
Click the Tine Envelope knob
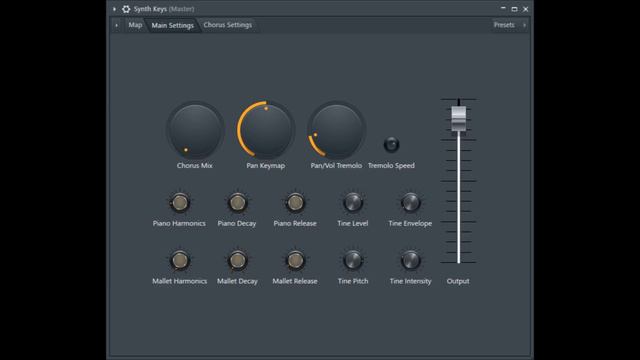pyautogui.click(x=410, y=202)
